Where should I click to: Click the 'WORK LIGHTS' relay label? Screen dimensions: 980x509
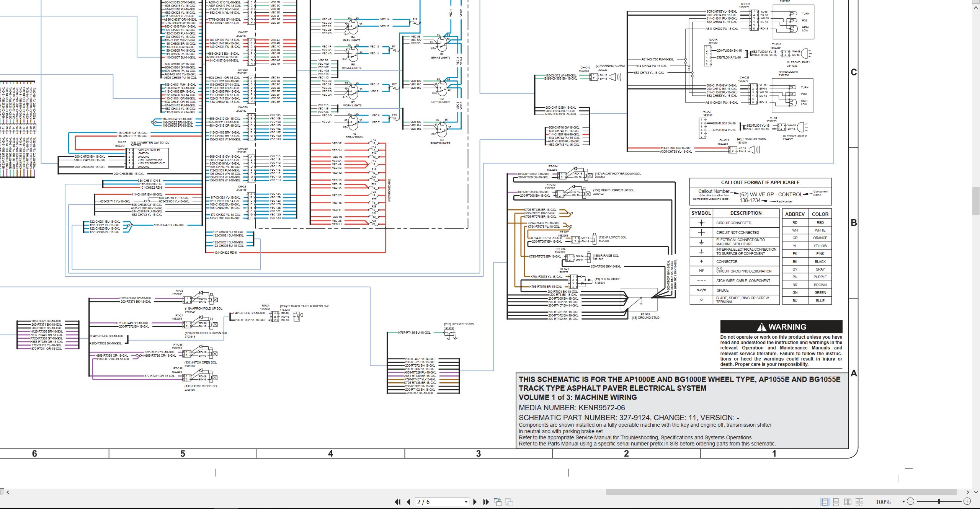352,105
